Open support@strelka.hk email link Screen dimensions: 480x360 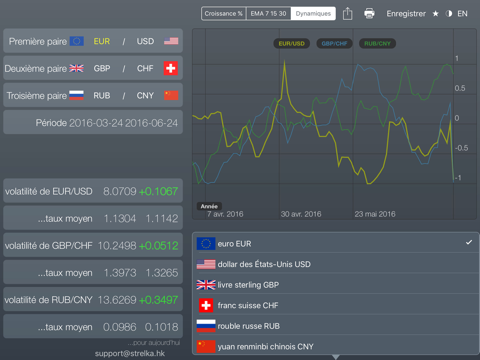pos(130,353)
